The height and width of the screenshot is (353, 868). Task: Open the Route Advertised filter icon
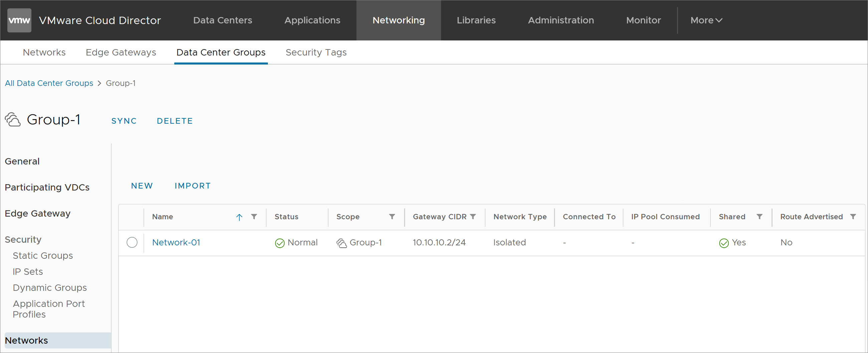[x=853, y=217]
